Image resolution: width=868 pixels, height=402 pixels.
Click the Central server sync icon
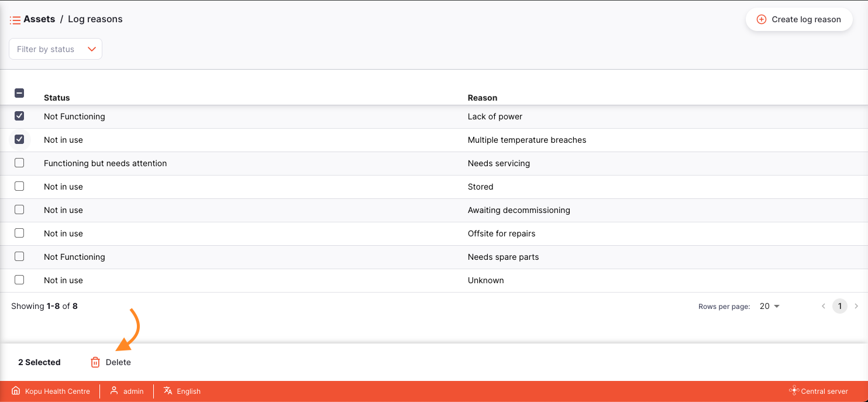pyautogui.click(x=793, y=391)
